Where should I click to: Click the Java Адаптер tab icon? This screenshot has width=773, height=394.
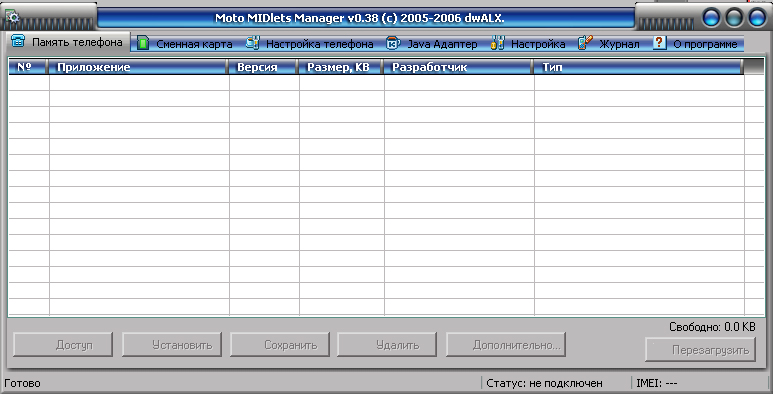[393, 43]
